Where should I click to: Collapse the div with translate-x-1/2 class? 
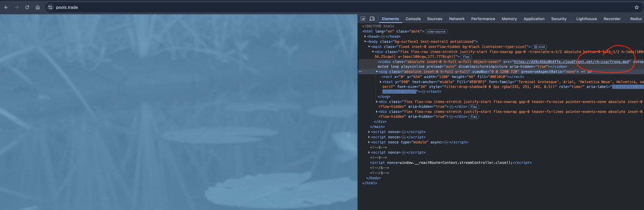tap(373, 52)
